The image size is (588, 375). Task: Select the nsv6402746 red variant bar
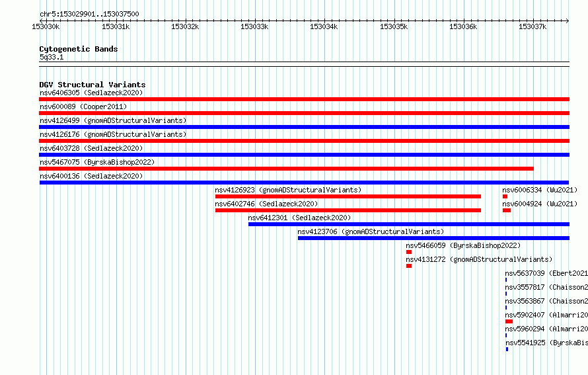(348, 210)
